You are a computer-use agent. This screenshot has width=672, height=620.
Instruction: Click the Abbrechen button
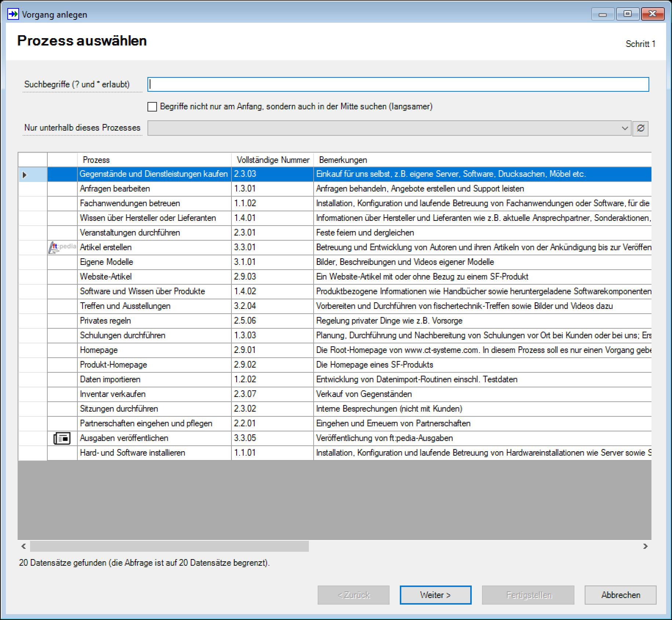[x=621, y=595]
